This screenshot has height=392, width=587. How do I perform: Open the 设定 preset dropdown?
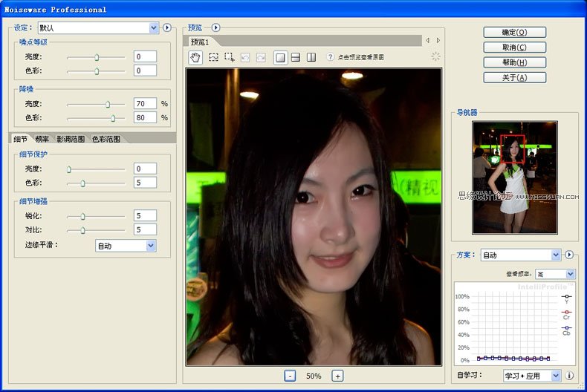154,27
